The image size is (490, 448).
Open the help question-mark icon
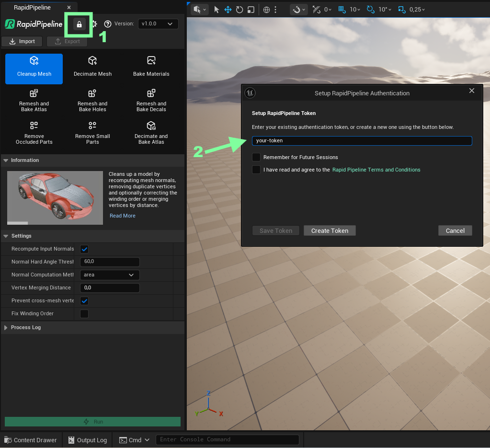tap(108, 24)
